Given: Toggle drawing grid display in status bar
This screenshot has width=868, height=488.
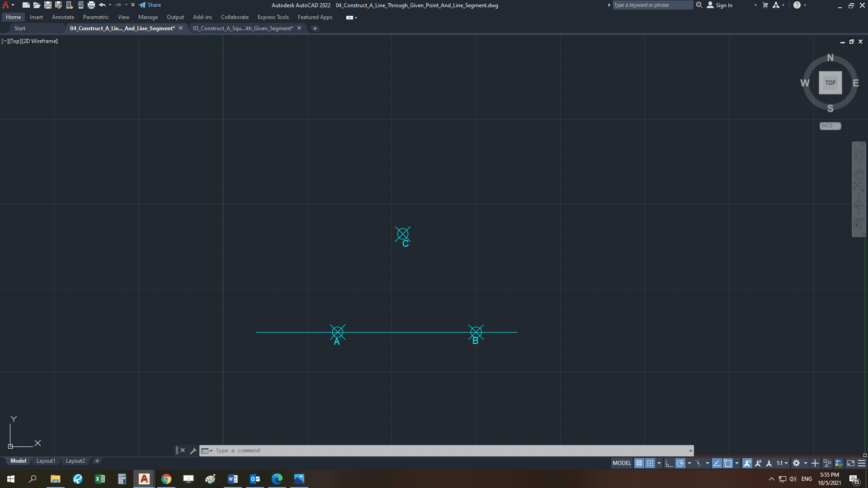Looking at the screenshot, I should [639, 463].
